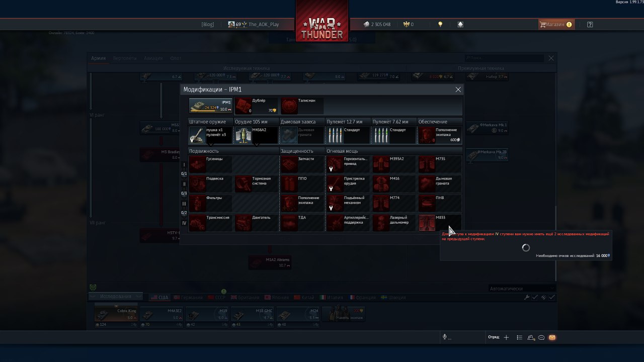The width and height of the screenshot is (644, 362).
Task: Open the [Blog] link
Action: (208, 24)
